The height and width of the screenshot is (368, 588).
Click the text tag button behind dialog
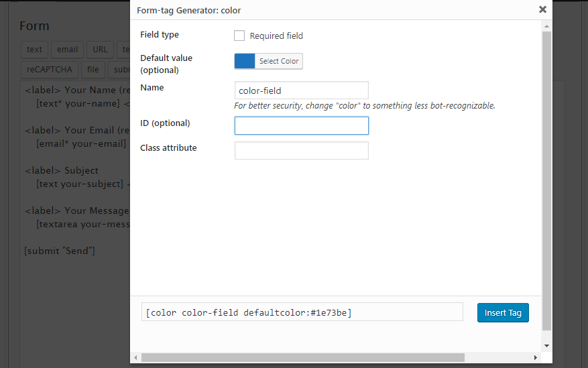click(x=34, y=50)
